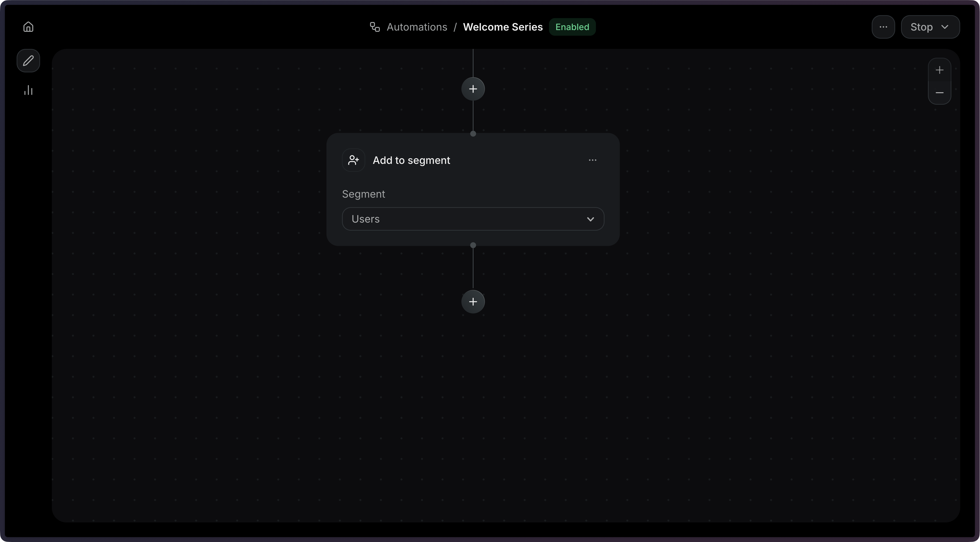
Task: Click the workflow icon beside Automations breadcrumb
Action: [x=374, y=27]
